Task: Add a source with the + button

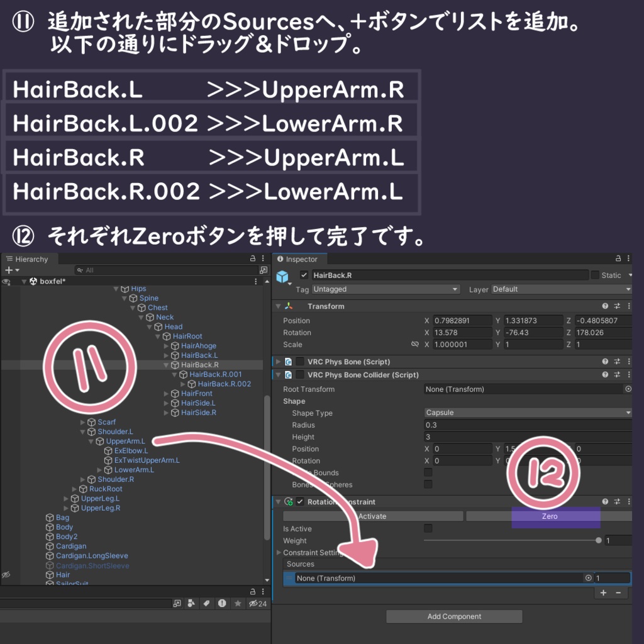Action: (x=603, y=592)
